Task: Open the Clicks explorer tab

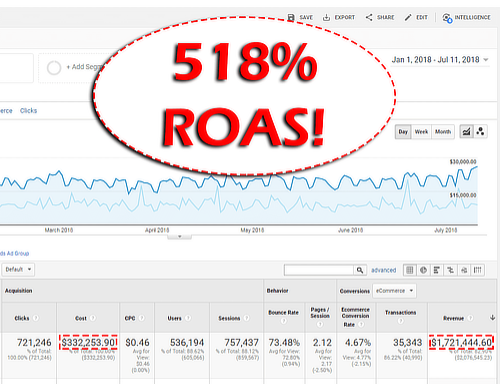Action: click(28, 111)
